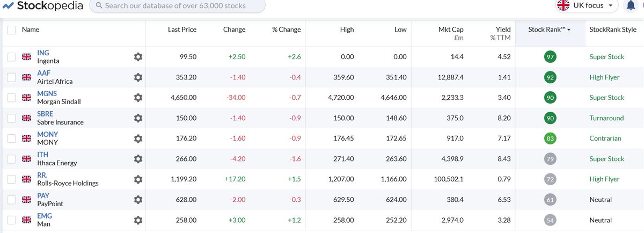
Task: Sort table by High column
Action: (x=347, y=30)
